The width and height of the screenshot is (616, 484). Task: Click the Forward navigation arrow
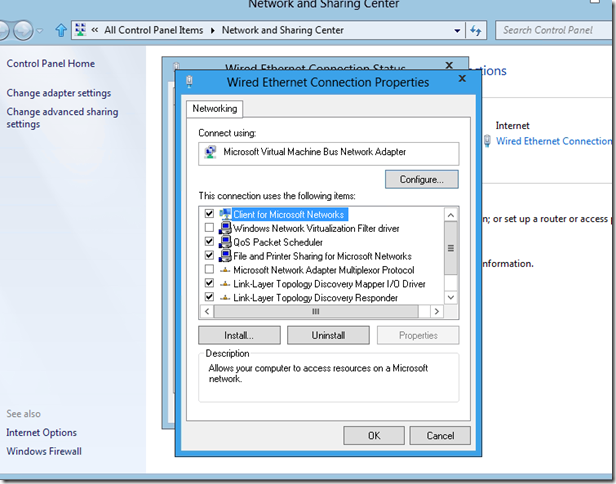tap(23, 30)
